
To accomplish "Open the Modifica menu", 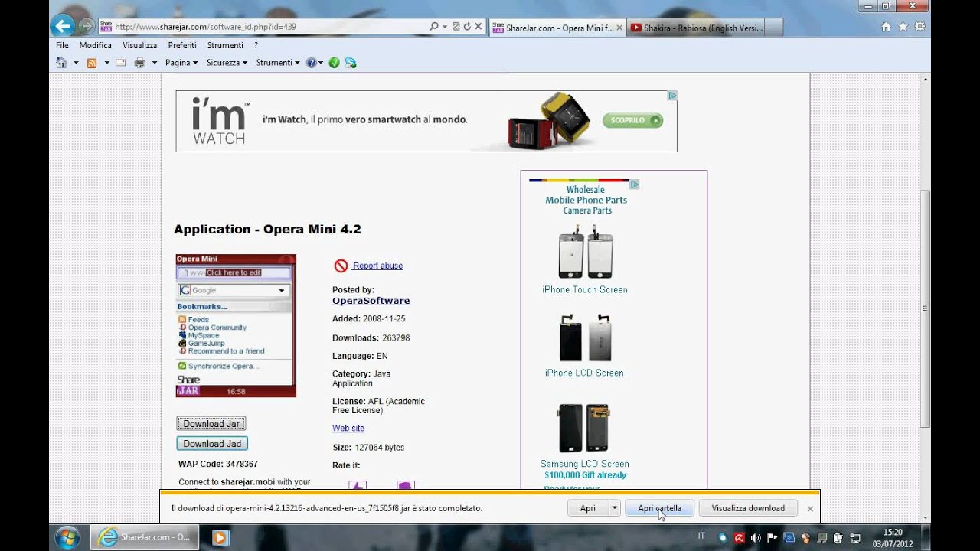I will point(96,45).
